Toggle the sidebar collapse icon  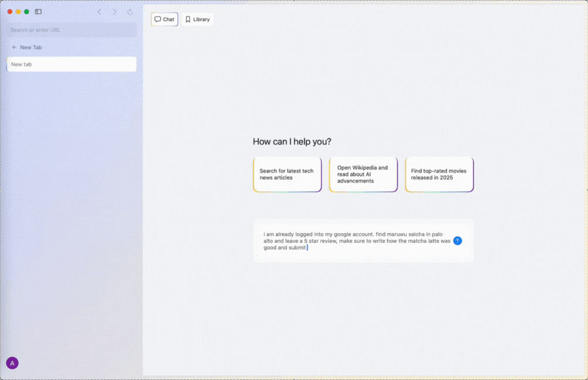point(38,12)
